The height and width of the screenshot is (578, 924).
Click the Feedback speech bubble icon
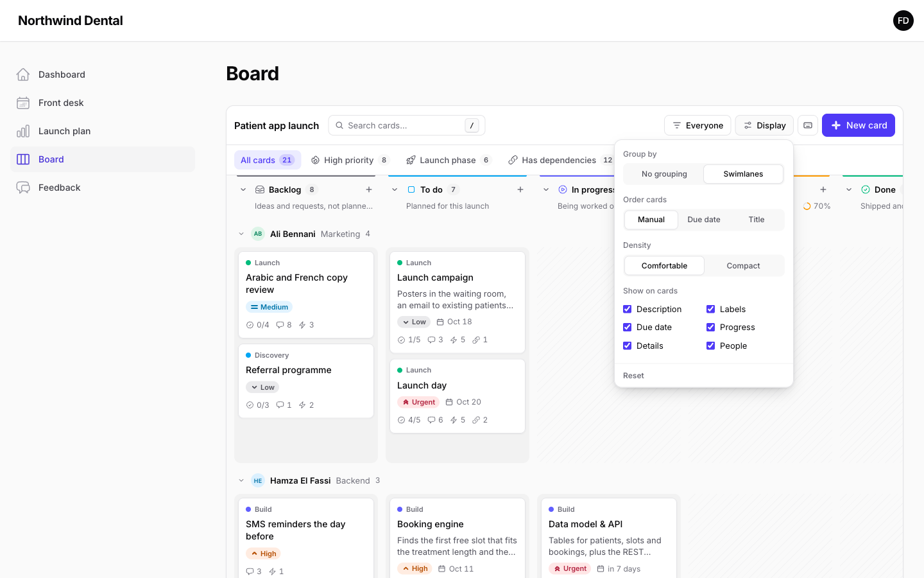[23, 188]
